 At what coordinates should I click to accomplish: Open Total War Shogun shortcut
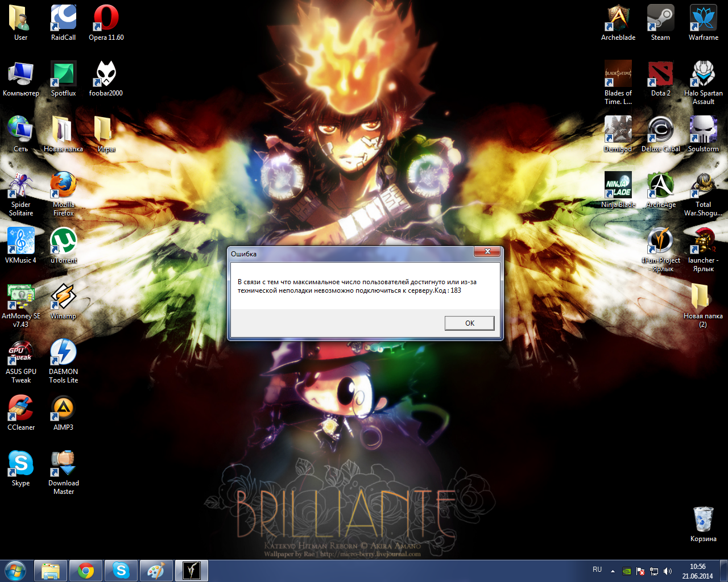[704, 194]
